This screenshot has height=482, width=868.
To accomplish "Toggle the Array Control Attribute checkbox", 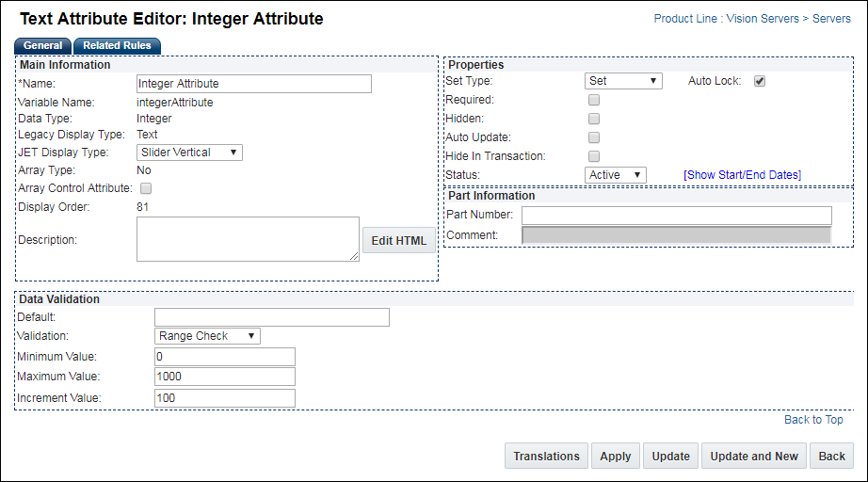I will pyautogui.click(x=146, y=188).
